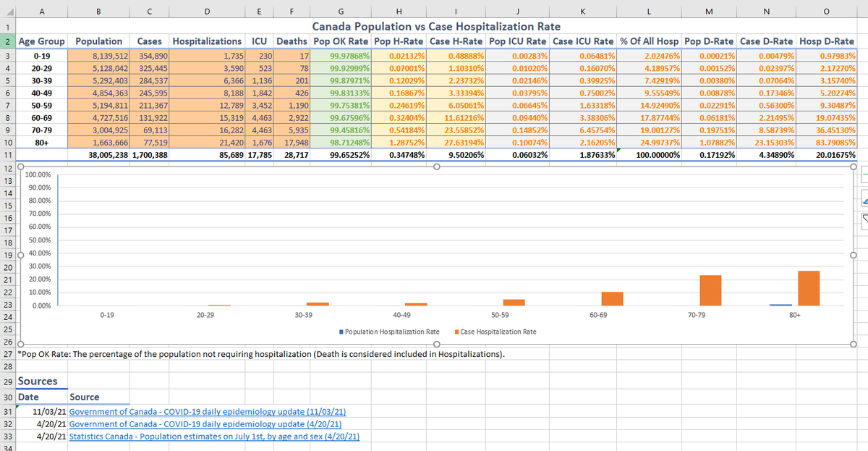Select column L header

click(648, 10)
